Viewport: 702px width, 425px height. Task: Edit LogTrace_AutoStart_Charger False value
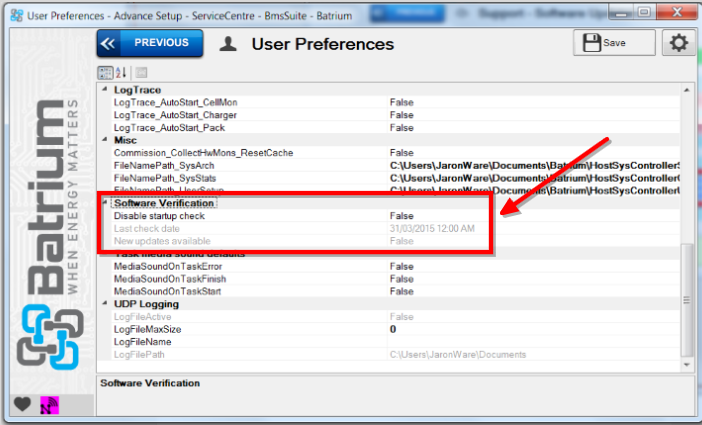pyautogui.click(x=533, y=115)
